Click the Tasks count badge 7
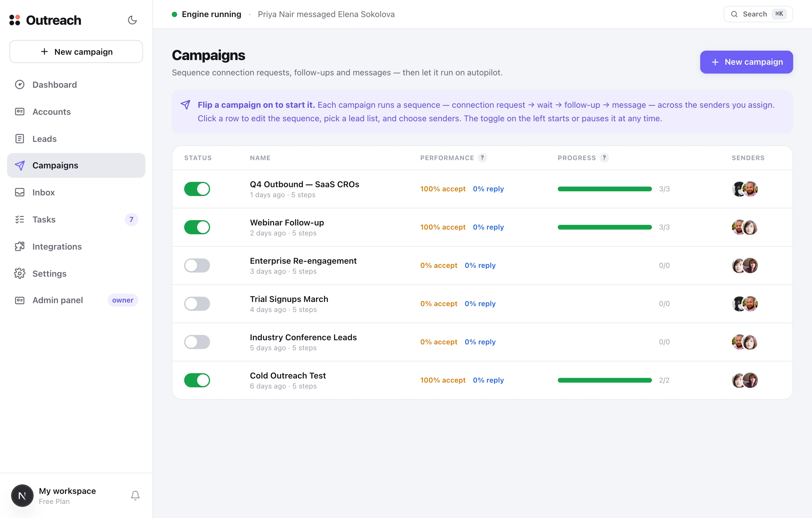The image size is (812, 518). [x=131, y=220]
